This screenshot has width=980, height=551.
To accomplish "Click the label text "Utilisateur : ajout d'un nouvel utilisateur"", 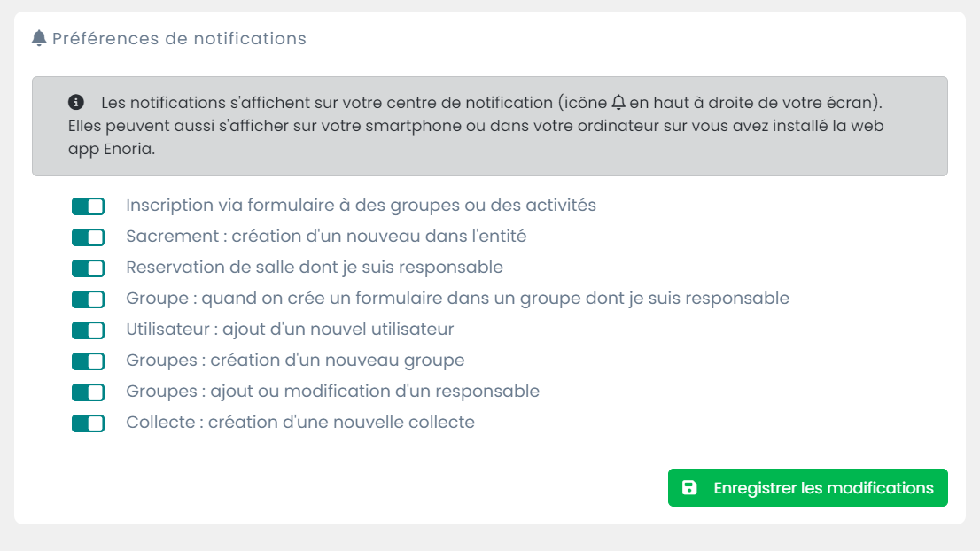I will 290,330.
